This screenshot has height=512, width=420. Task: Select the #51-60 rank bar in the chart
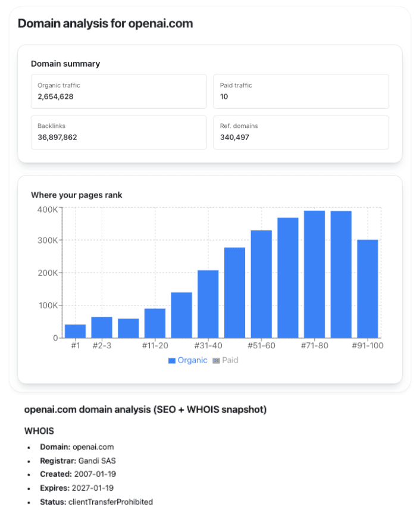coord(261,284)
